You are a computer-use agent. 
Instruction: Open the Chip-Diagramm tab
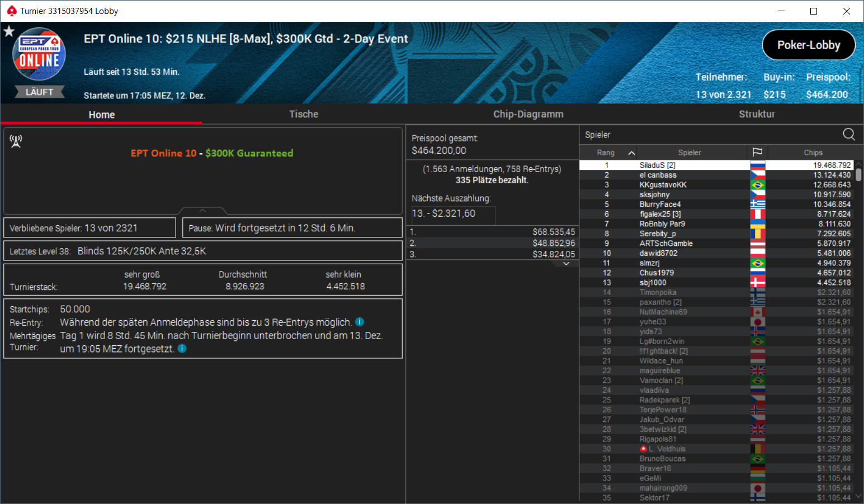(528, 114)
